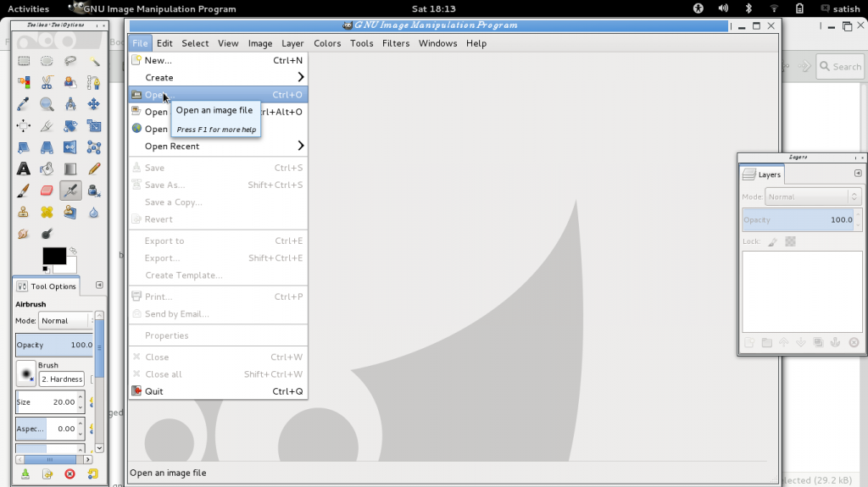Select the Zoom magnifier tool
The height and width of the screenshot is (487, 868).
47,104
